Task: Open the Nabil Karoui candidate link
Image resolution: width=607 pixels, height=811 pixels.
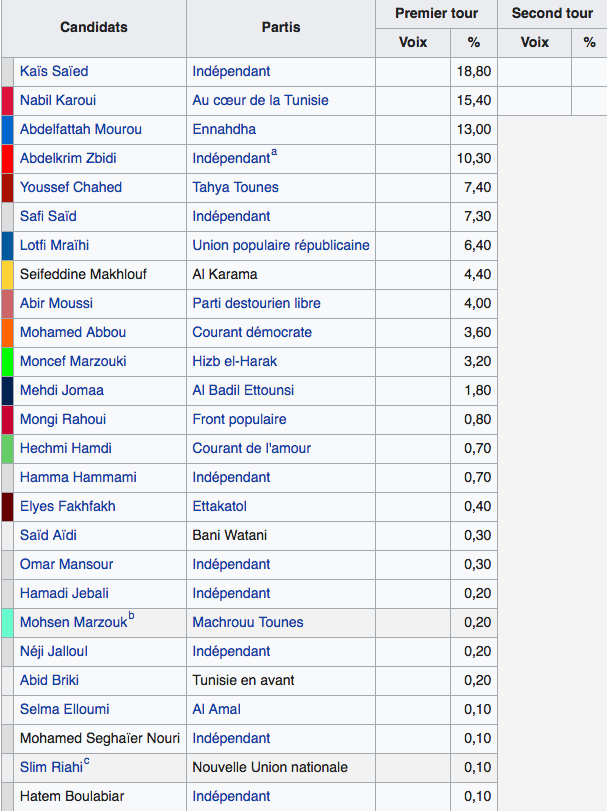Action: point(58,100)
